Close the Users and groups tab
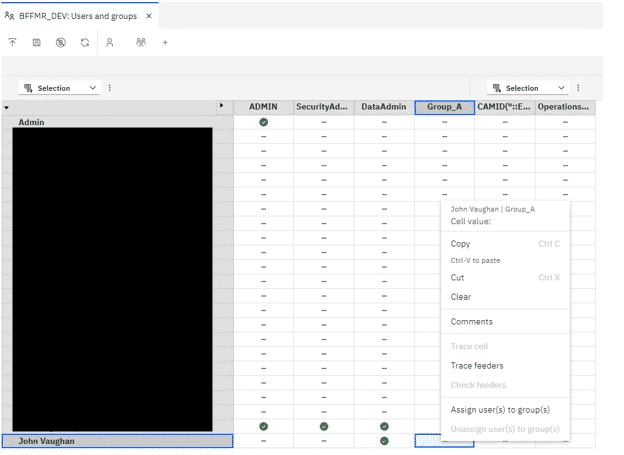Image resolution: width=624 pixels, height=455 pixels. 149,16
